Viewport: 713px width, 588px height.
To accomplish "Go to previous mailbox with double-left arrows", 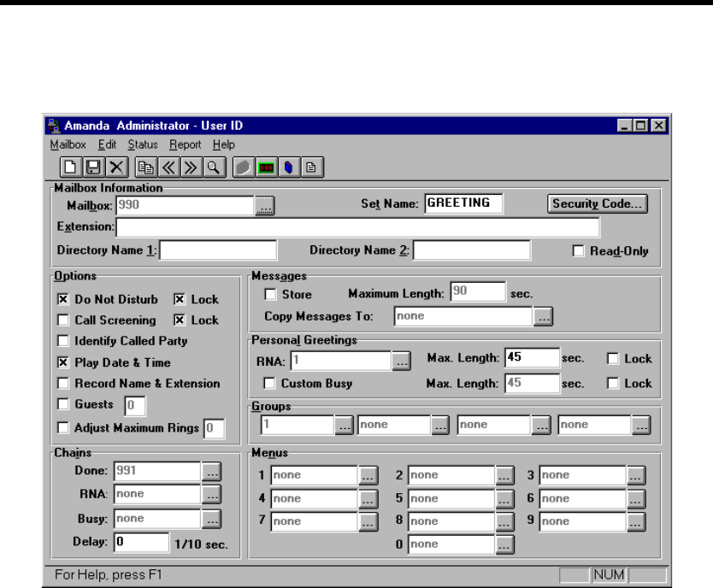I will point(168,168).
